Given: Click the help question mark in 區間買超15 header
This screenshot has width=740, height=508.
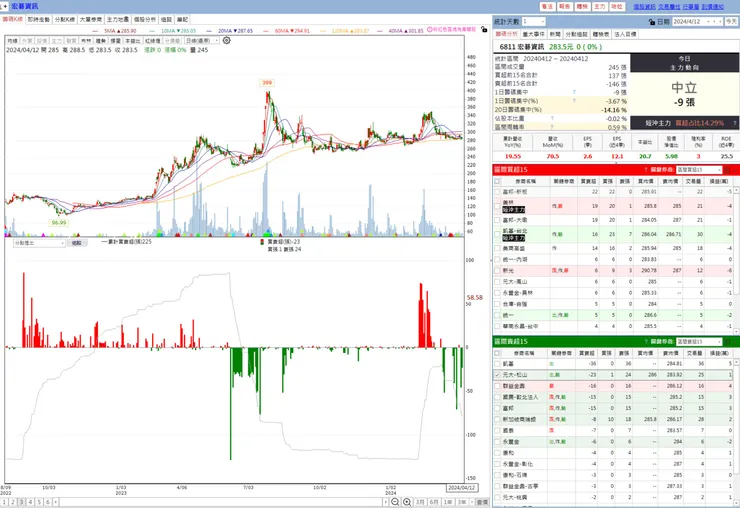Looking at the screenshot, I should click(x=646, y=170).
